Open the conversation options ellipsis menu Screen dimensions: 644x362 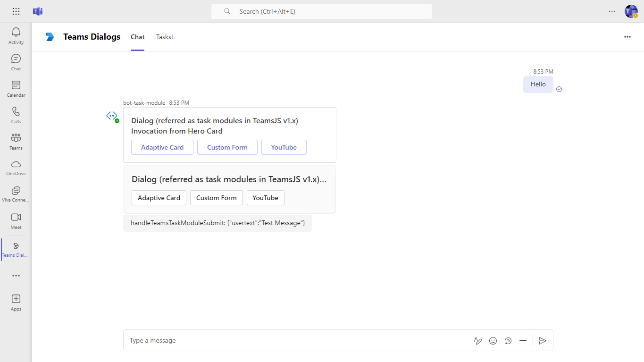pyautogui.click(x=627, y=36)
